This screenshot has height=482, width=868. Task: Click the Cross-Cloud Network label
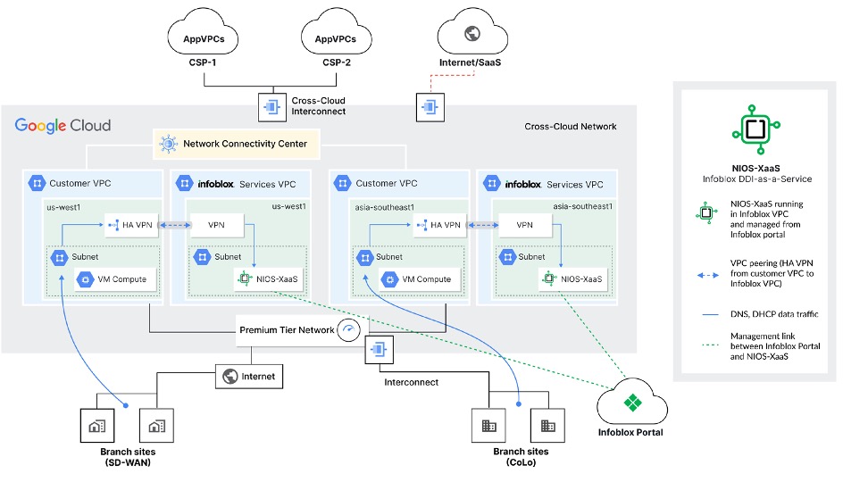[570, 127]
